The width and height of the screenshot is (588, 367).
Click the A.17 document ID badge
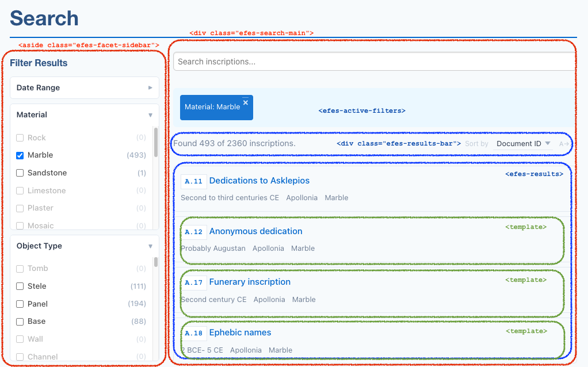click(x=194, y=282)
